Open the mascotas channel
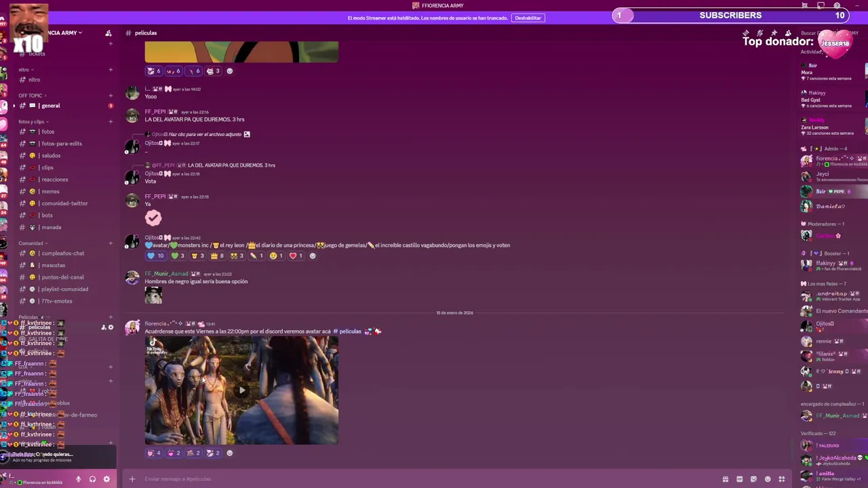The width and height of the screenshot is (868, 488). point(65,266)
